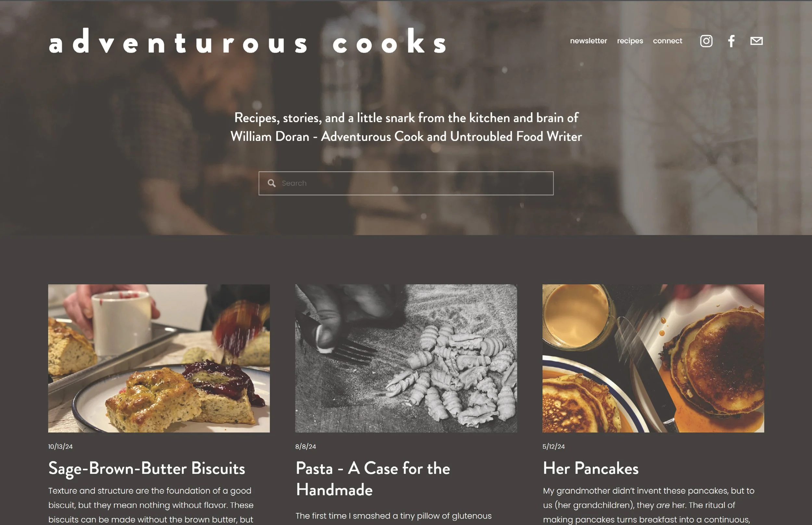812x525 pixels.
Task: Click the biscuits excerpt about texture and structure
Action: (151, 505)
